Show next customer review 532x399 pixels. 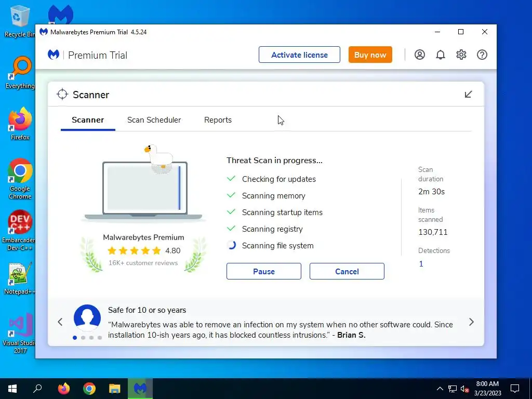pos(471,322)
